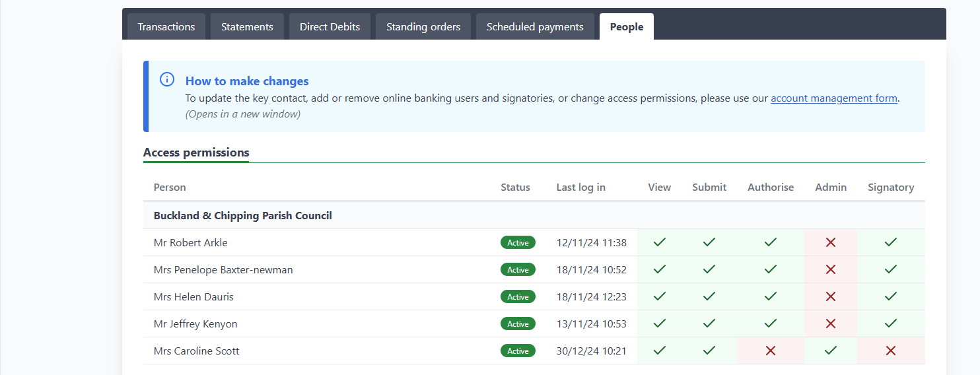Click Caroline Scott's Authorise red cross icon

tap(770, 351)
